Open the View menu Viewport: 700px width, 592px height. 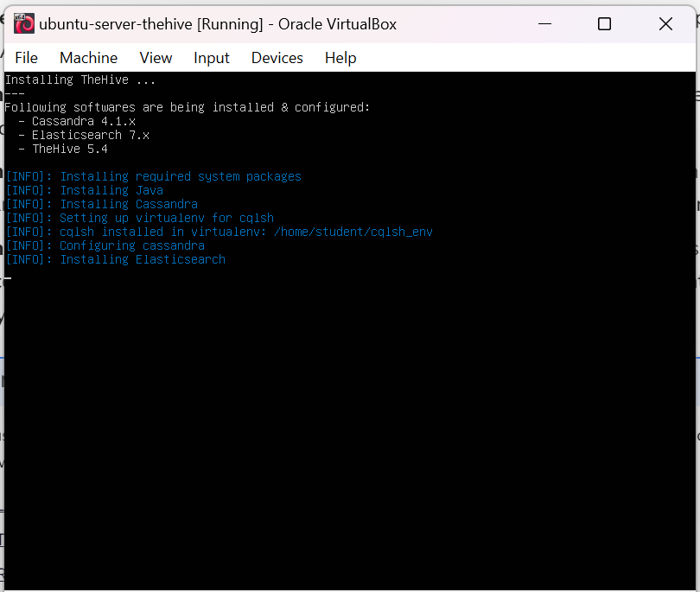click(x=156, y=58)
